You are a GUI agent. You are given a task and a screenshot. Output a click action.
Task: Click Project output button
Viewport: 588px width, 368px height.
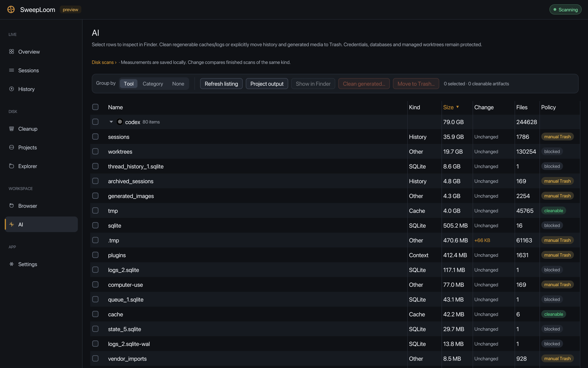click(x=267, y=84)
